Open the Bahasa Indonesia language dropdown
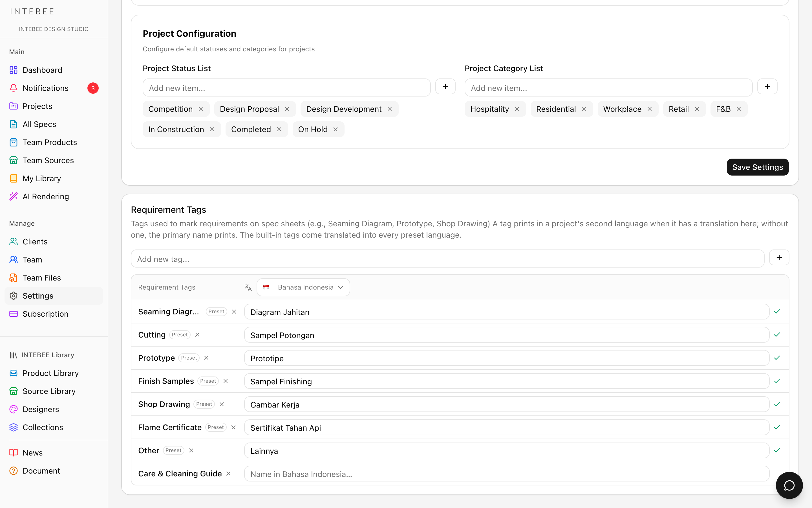The image size is (812, 508). click(x=303, y=287)
